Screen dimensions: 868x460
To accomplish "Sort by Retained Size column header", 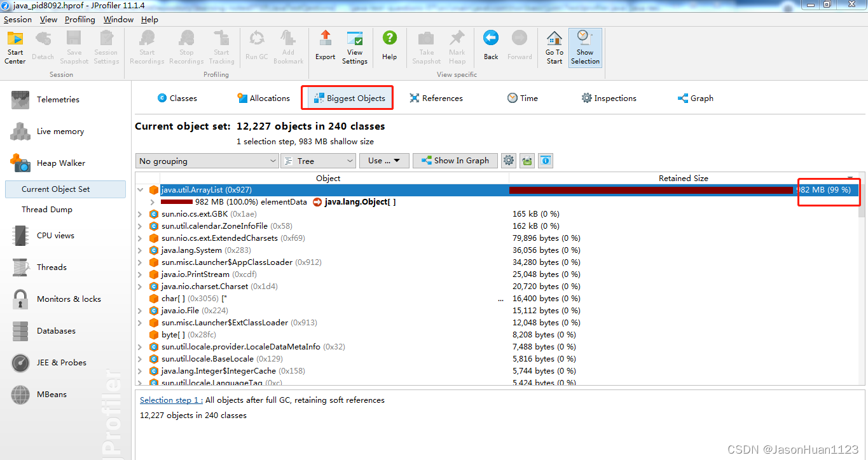I will tap(683, 179).
